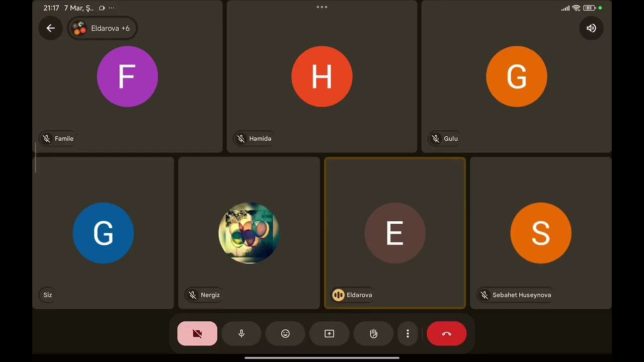
Task: Click the Nergiz name label
Action: coord(210,295)
